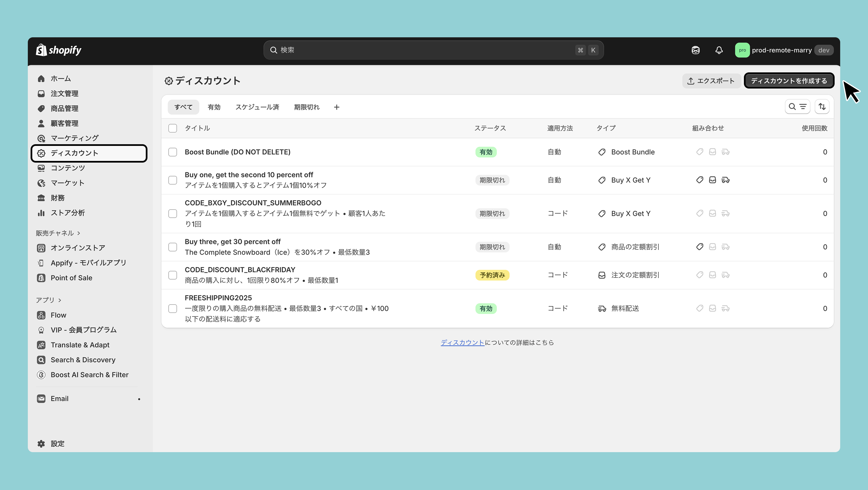Click the コンテンツ image icon

click(41, 168)
